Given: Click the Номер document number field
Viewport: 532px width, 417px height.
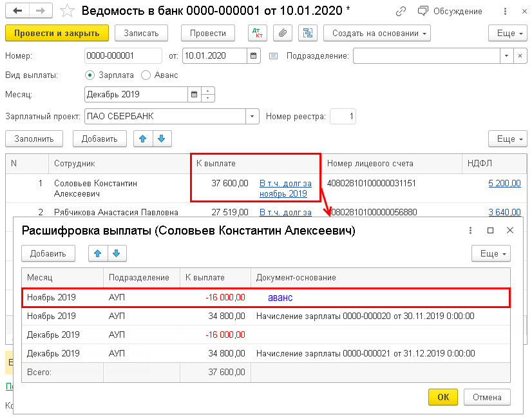Looking at the screenshot, I should (123, 56).
